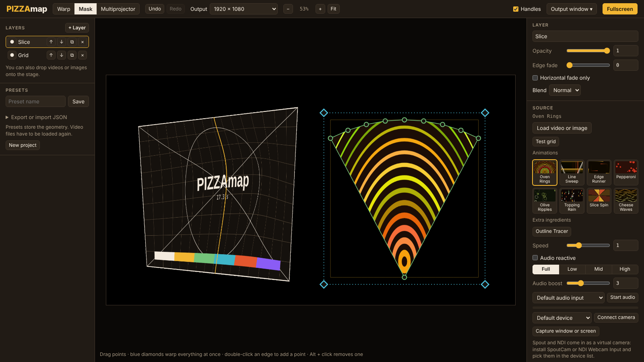Open the Default device dropdown

coord(562,318)
